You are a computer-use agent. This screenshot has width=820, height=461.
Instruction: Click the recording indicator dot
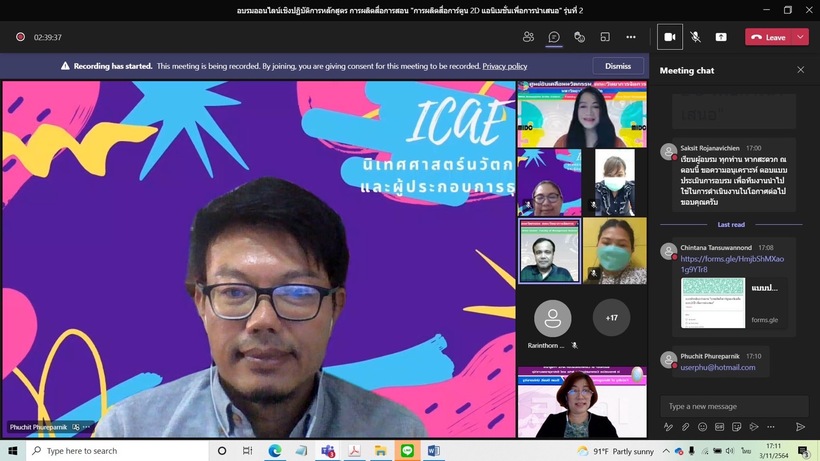20,37
